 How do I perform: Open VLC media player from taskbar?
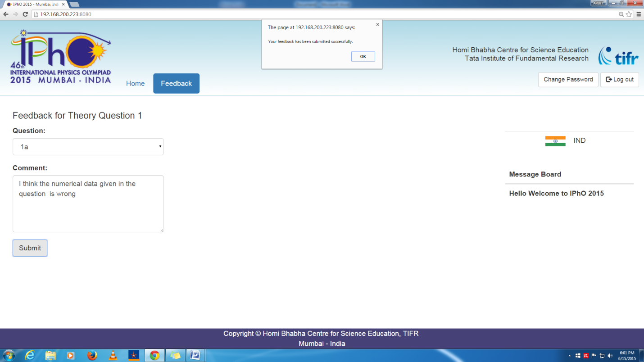pos(113,355)
